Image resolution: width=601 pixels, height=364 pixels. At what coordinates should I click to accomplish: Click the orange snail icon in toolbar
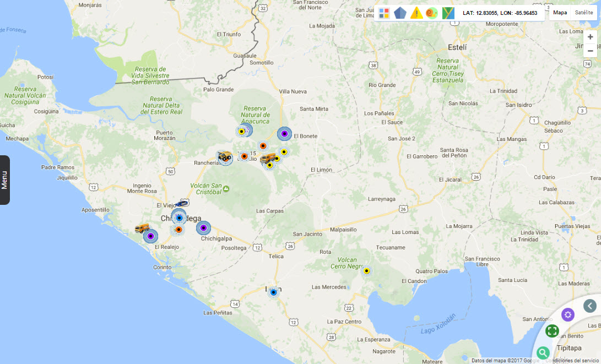(x=432, y=13)
